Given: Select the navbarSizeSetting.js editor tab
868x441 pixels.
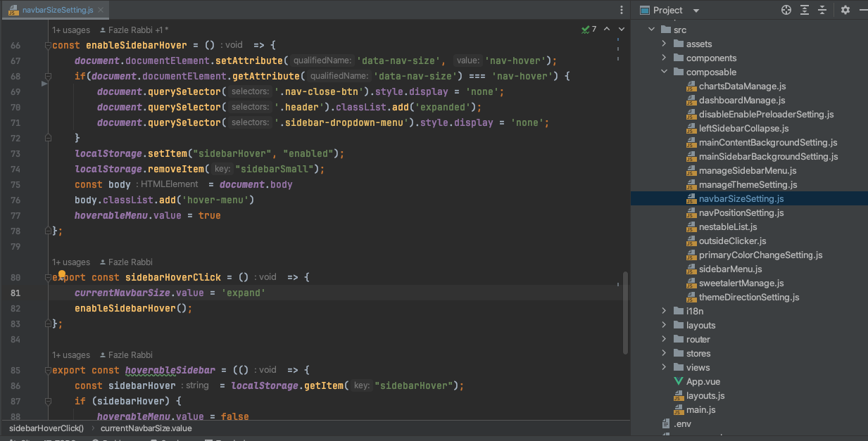Looking at the screenshot, I should pyautogui.click(x=52, y=10).
